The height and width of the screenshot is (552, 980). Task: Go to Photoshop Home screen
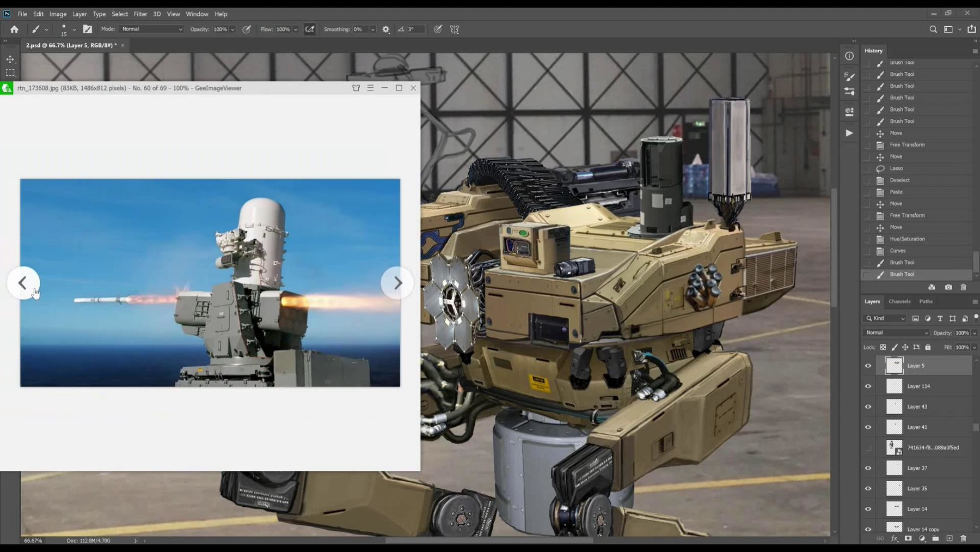click(x=14, y=29)
